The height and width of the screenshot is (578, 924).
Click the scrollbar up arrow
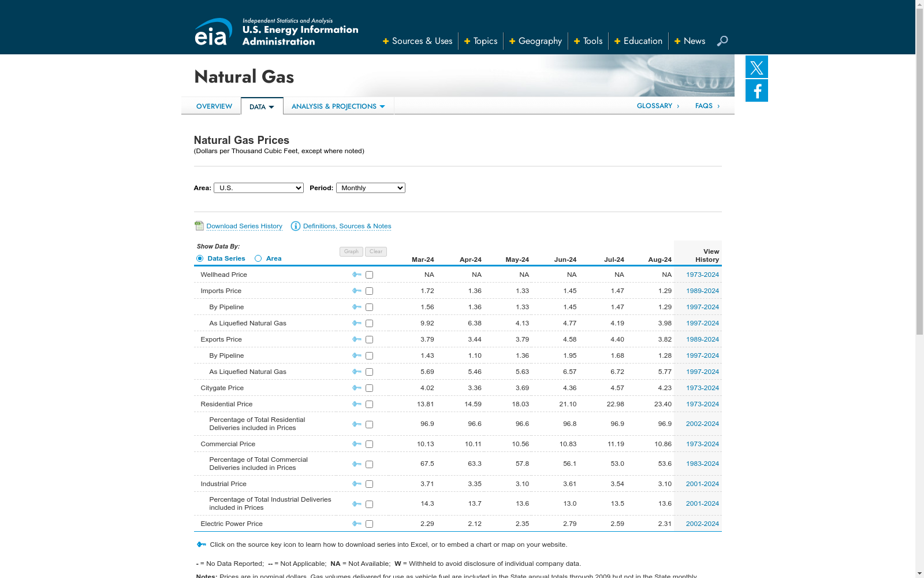coord(919,5)
